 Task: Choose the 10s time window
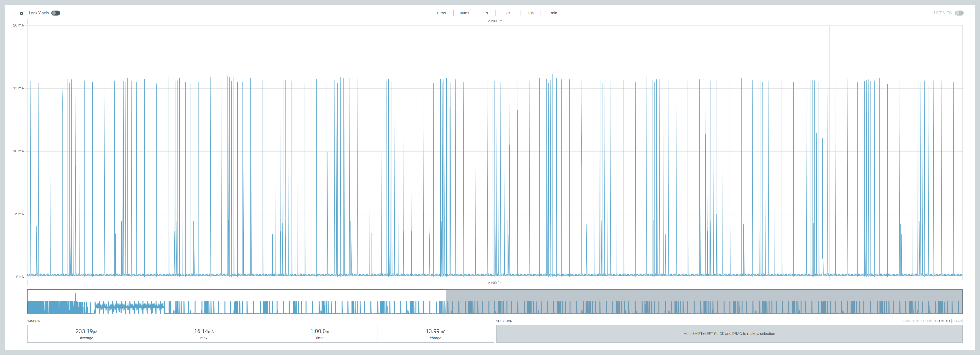(x=530, y=13)
